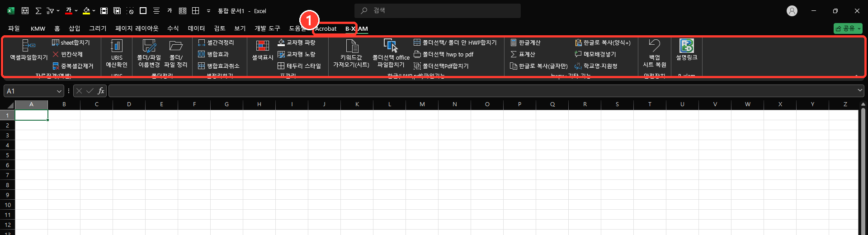868x235 pixels.
Task: Click cell A1 in the worksheet
Action: click(x=32, y=115)
